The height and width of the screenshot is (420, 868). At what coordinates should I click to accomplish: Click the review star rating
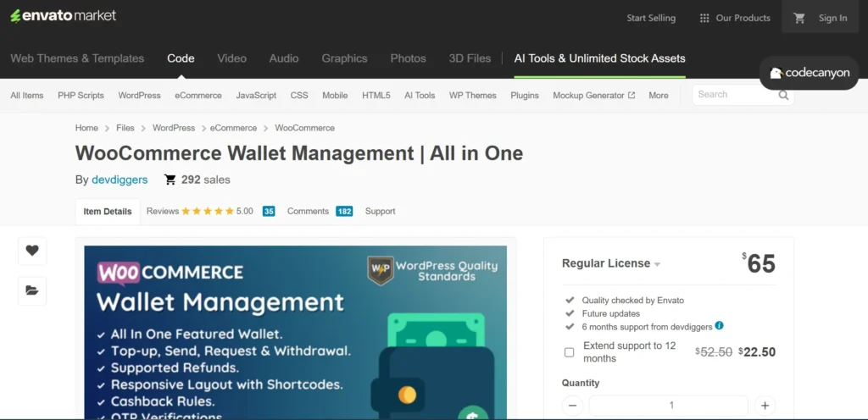[x=207, y=211]
